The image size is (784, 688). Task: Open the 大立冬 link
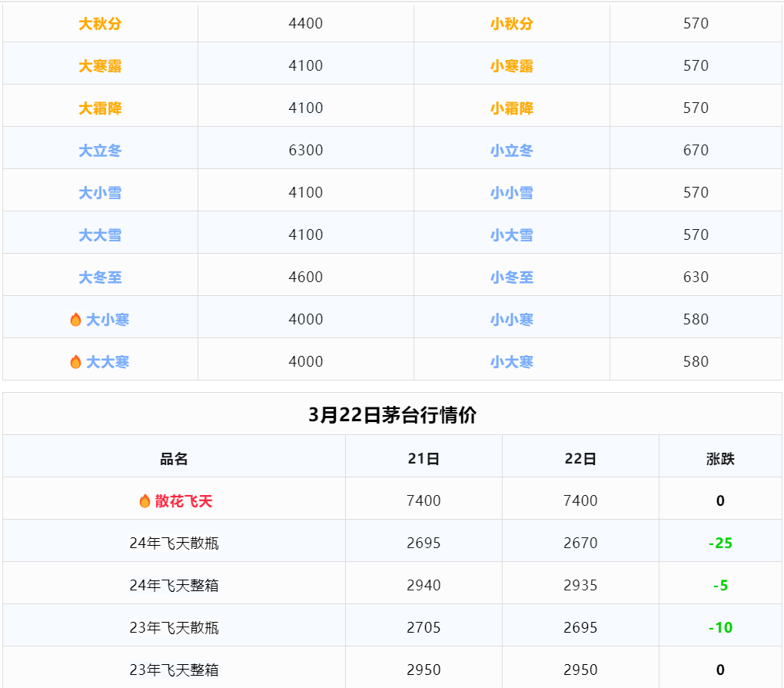click(x=100, y=151)
